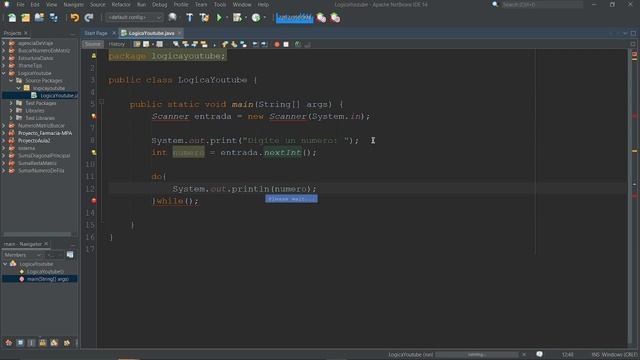The image size is (640, 360).
Task: Click the red error marker on line 13
Action: pos(93,200)
